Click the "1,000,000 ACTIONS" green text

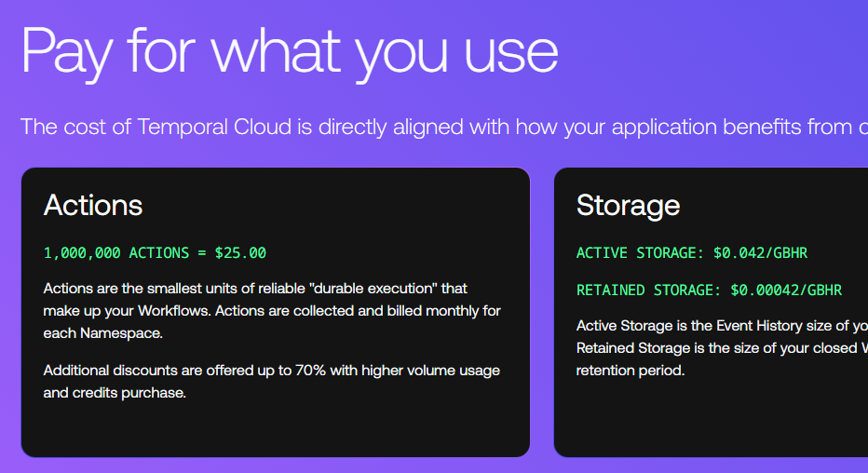coord(112,252)
